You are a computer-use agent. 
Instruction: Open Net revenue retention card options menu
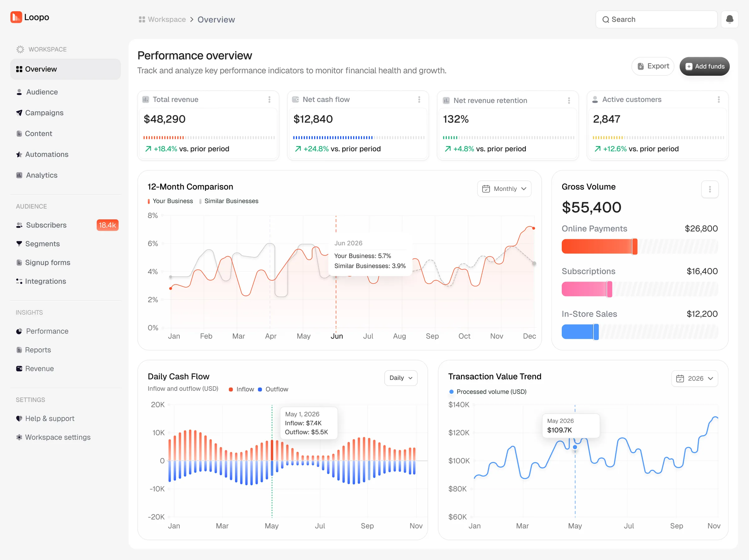pyautogui.click(x=569, y=100)
